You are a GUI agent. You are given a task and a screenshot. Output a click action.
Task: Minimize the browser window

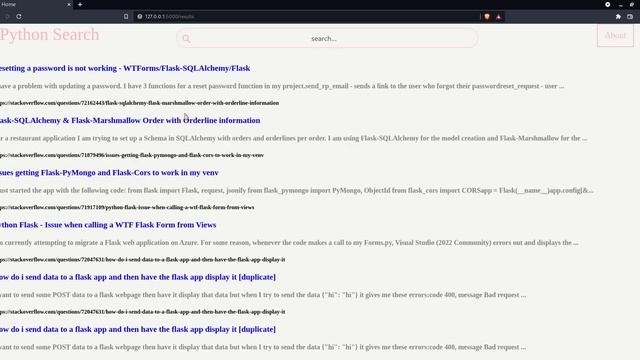pos(620,4)
